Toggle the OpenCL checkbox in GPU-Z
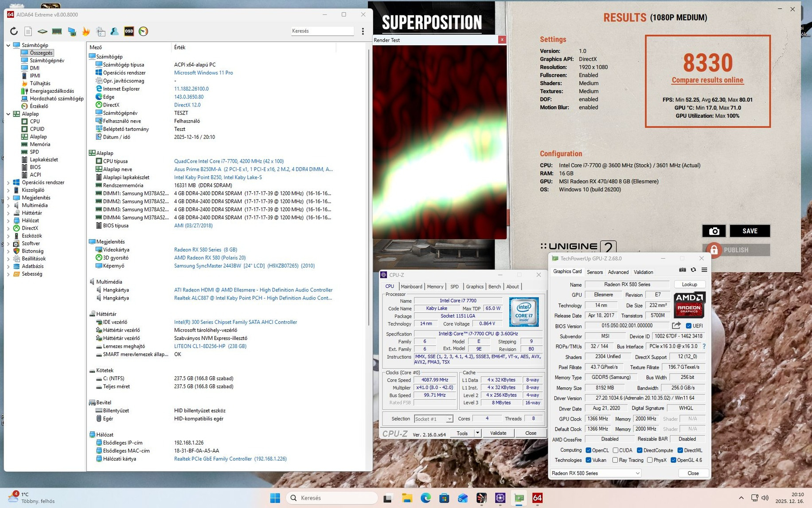Image resolution: width=812 pixels, height=508 pixels. tap(588, 450)
